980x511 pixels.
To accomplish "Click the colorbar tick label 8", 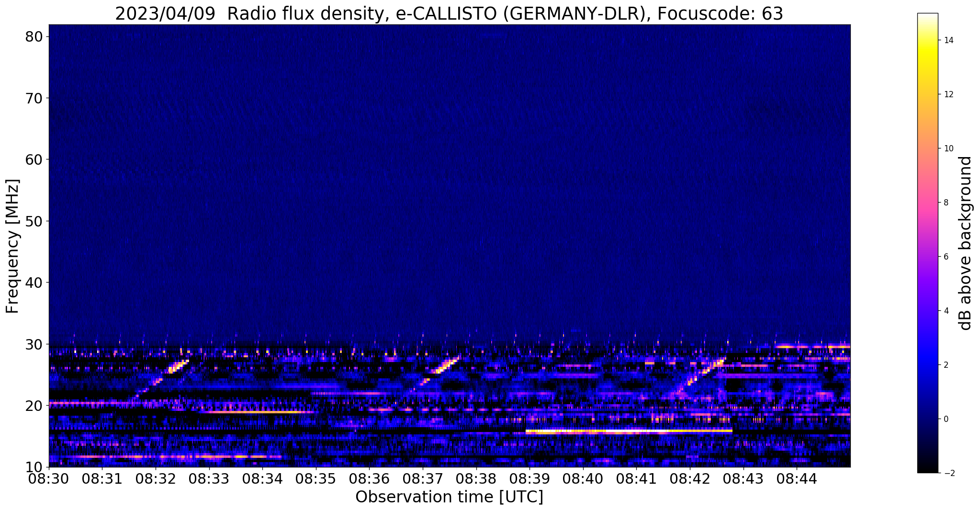I will 945,203.
